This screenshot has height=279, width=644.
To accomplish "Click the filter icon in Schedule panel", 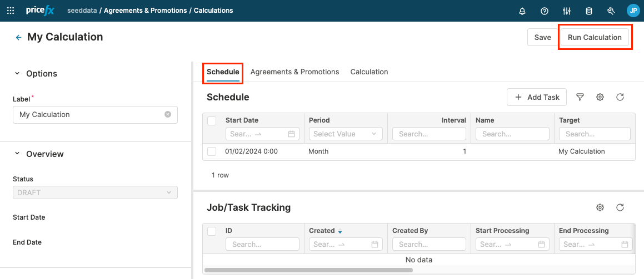I will click(x=580, y=97).
